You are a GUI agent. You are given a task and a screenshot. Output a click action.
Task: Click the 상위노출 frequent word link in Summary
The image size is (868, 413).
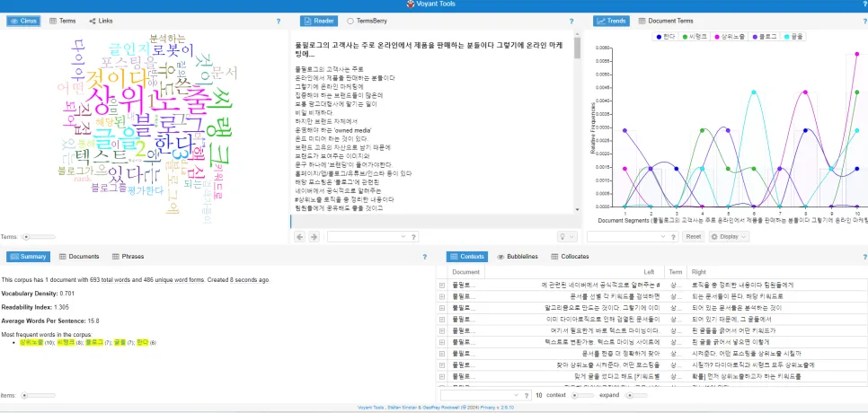click(x=31, y=343)
